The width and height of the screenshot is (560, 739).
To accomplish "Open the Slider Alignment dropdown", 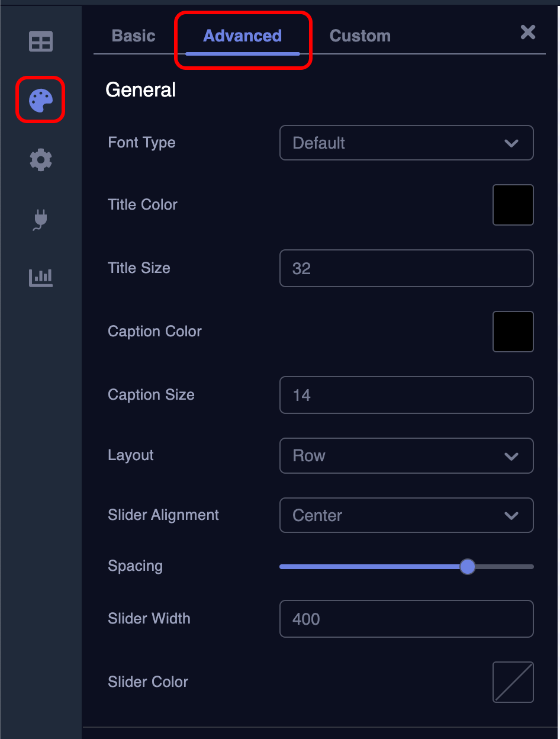I will [x=406, y=515].
